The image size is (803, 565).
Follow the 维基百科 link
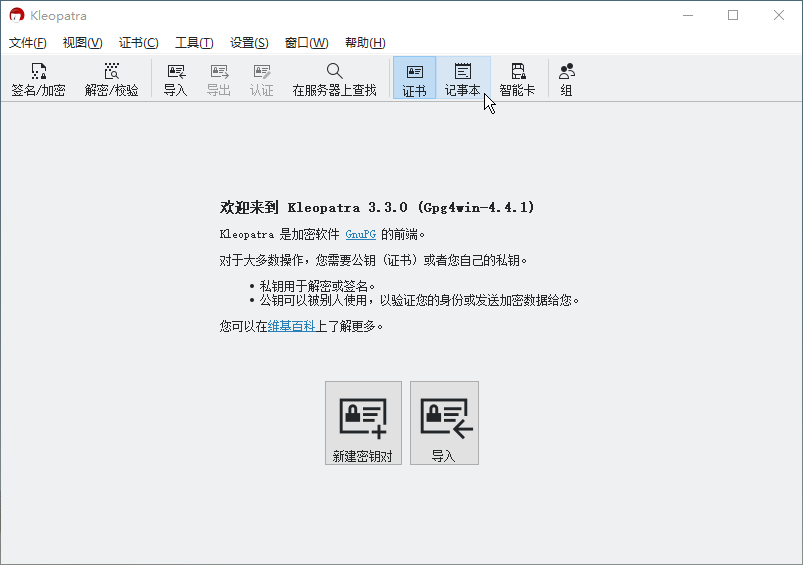point(291,326)
